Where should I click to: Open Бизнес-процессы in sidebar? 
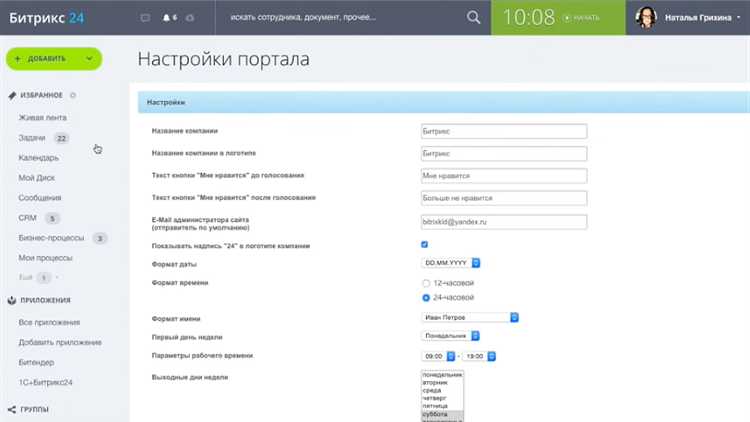pyautogui.click(x=51, y=238)
